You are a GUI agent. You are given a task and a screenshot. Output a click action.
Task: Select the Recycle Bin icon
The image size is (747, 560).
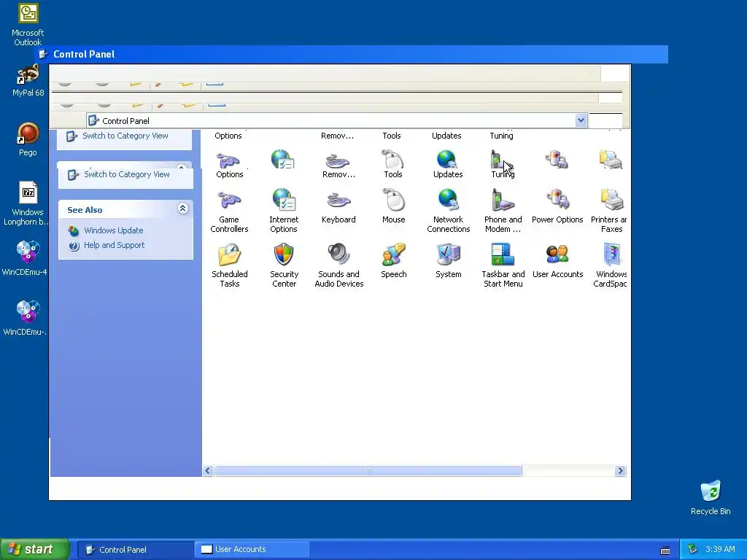click(x=711, y=497)
